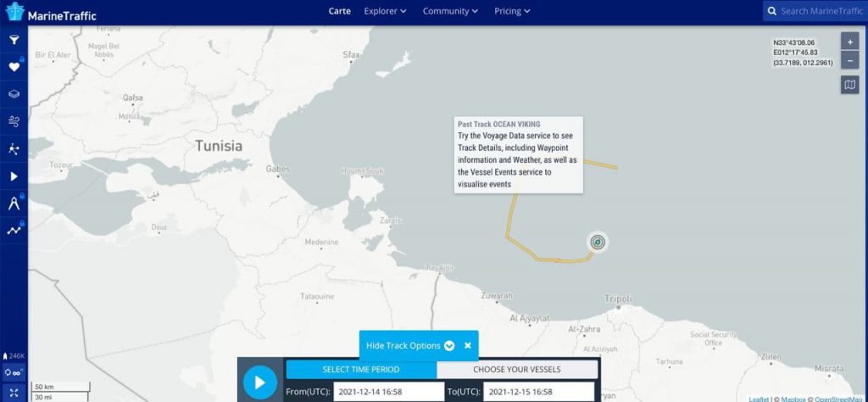Image resolution: width=868 pixels, height=402 pixels.
Task: Click the Sfax city label
Action: tap(351, 55)
